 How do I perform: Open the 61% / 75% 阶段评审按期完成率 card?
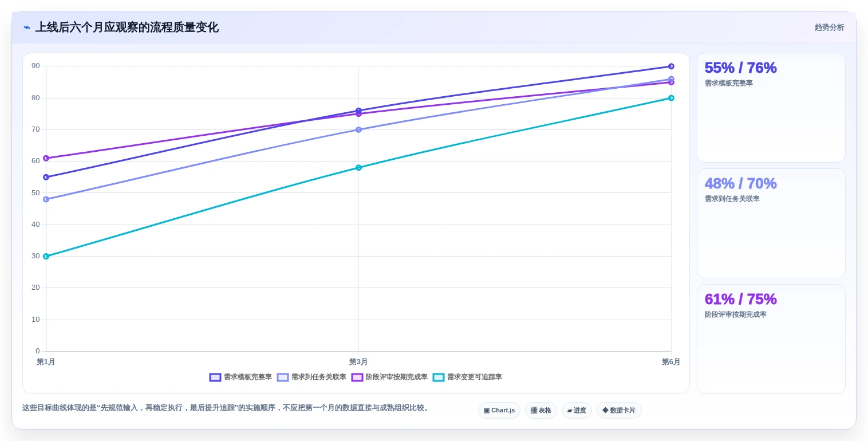tap(771, 339)
